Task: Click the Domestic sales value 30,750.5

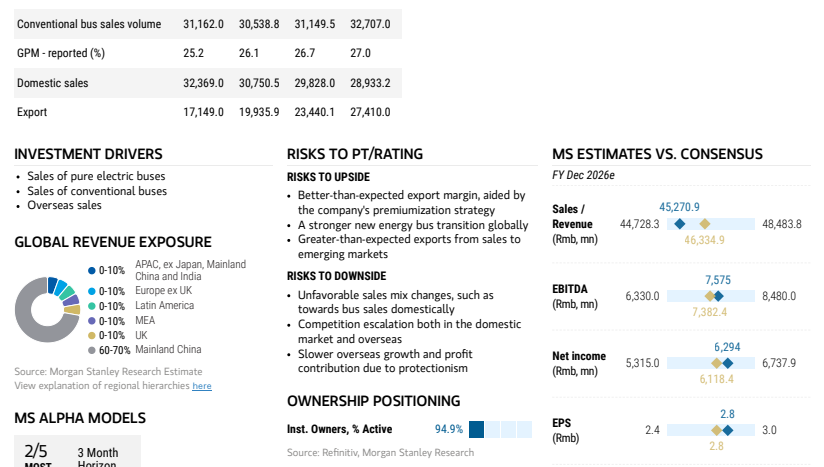Action: coord(259,83)
